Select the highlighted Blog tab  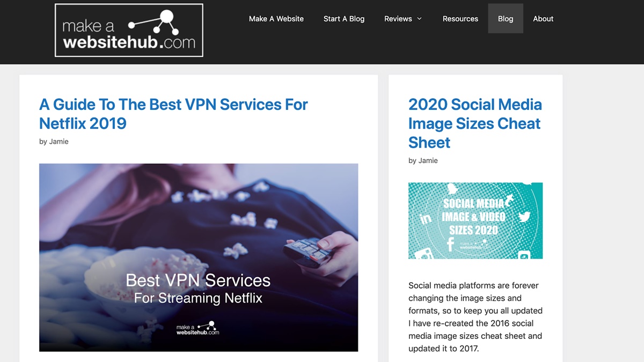(x=506, y=19)
